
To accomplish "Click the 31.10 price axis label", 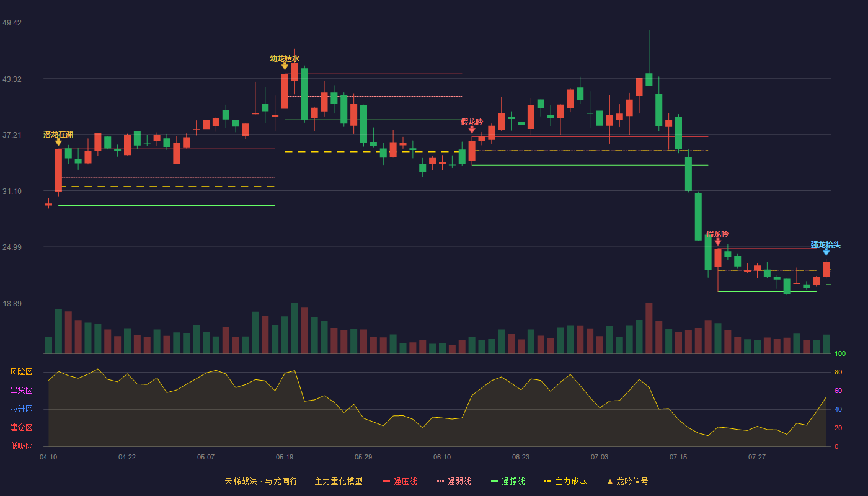I will click(x=12, y=192).
